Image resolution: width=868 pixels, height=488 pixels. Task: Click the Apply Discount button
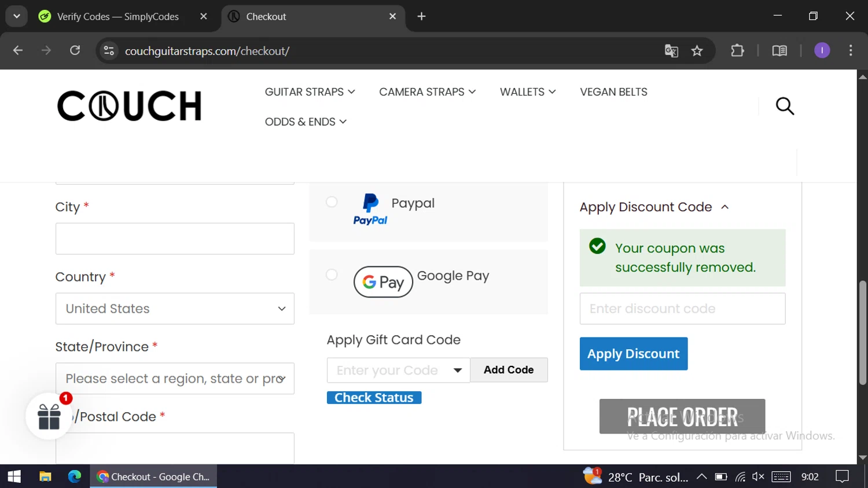(634, 354)
